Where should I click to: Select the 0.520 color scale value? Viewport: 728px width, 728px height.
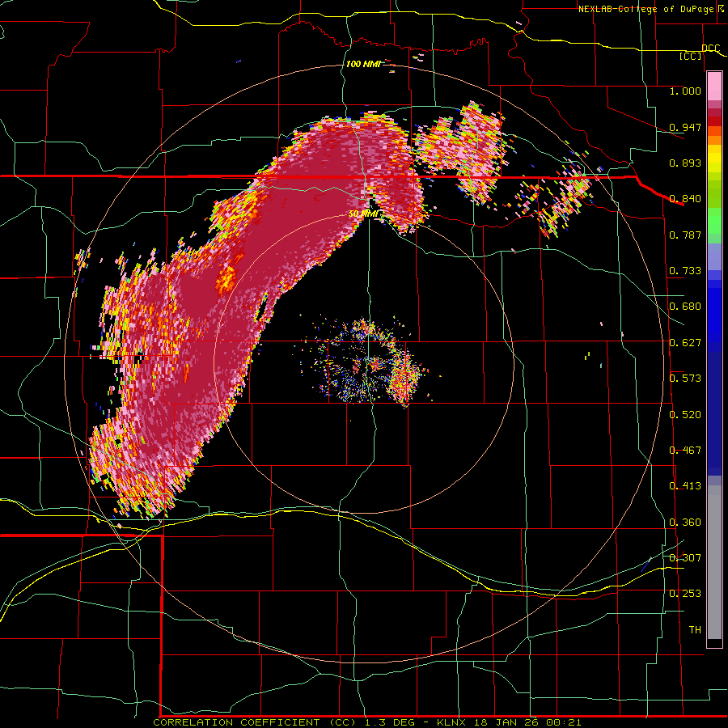(x=685, y=414)
